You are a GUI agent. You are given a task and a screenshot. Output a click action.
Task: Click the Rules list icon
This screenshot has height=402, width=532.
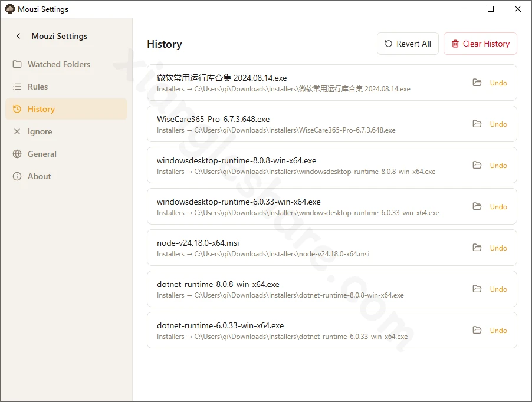click(17, 87)
